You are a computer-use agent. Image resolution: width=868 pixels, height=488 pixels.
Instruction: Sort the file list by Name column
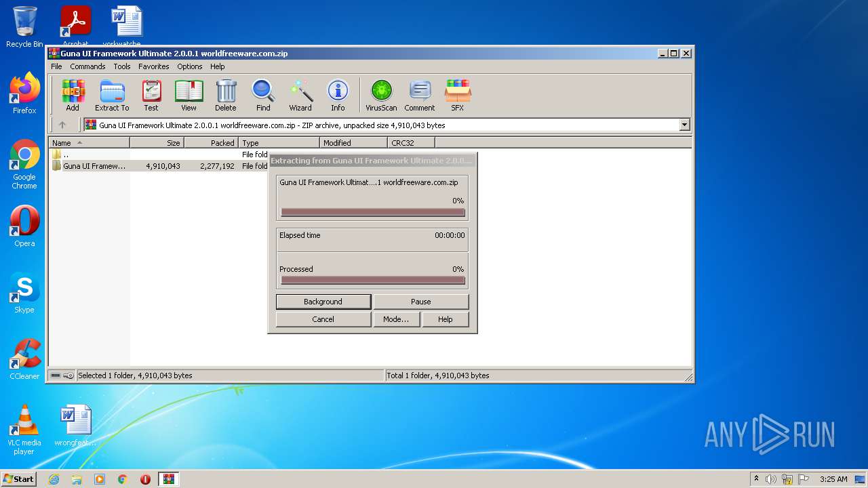[89, 142]
